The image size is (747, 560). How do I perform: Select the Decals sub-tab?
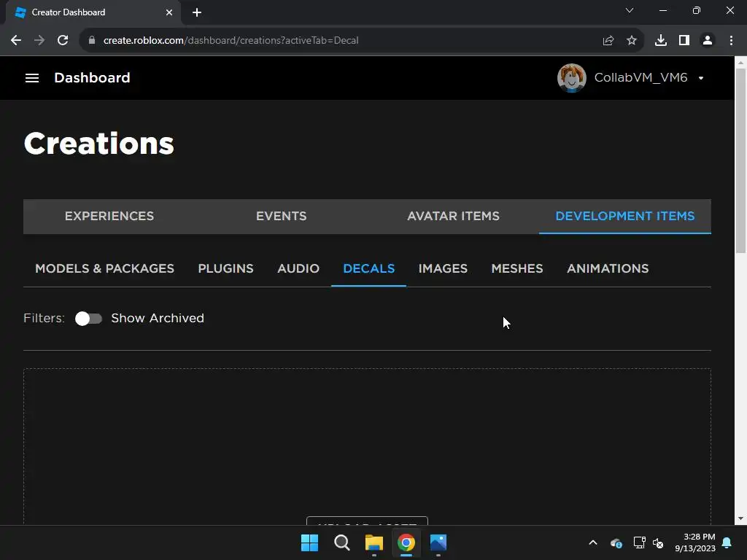[x=368, y=268]
